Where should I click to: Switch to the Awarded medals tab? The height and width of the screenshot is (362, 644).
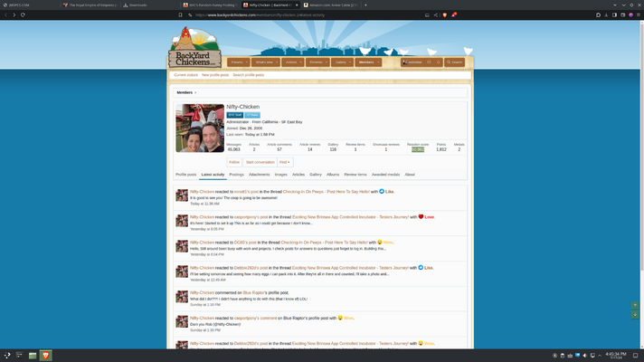point(385,175)
